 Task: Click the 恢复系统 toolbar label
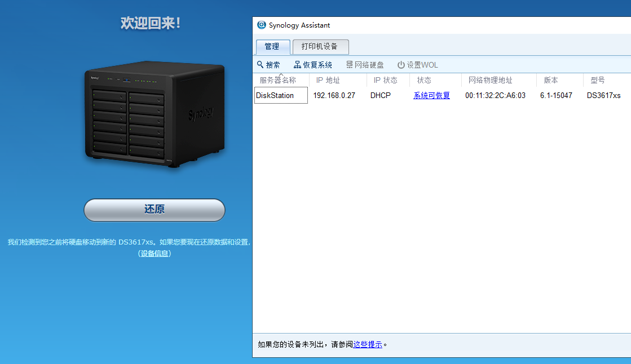tap(317, 65)
